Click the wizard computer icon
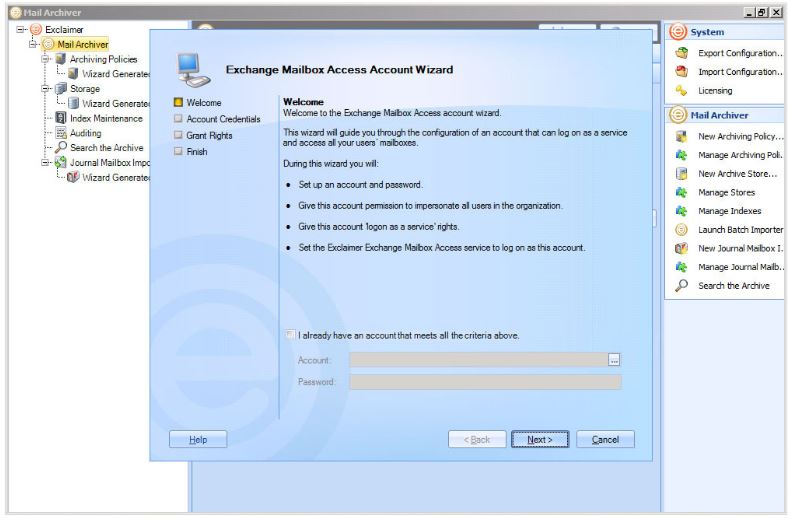The width and height of the screenshot is (792, 519). click(193, 69)
